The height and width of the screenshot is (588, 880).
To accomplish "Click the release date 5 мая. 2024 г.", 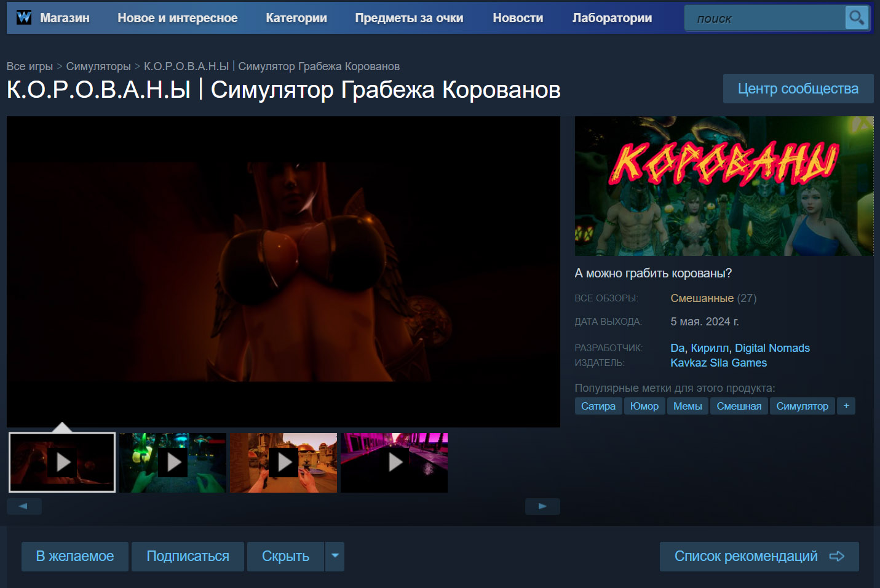I will (705, 322).
